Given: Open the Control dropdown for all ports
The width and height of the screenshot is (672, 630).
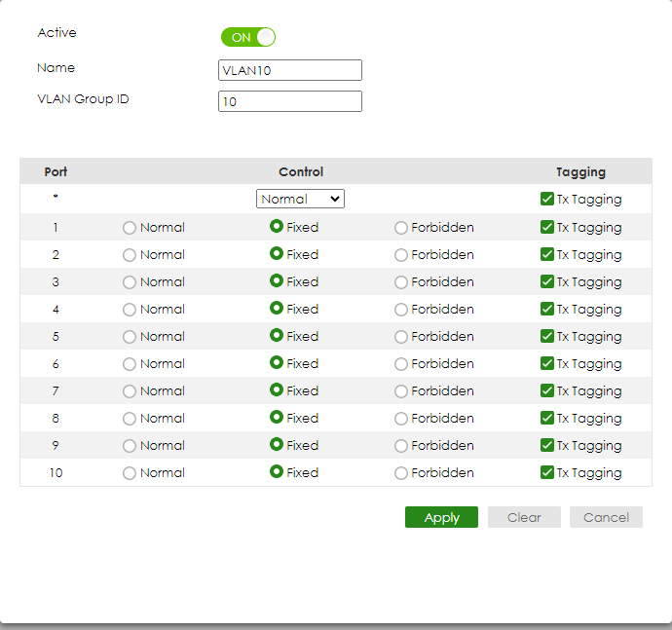Looking at the screenshot, I should [300, 199].
